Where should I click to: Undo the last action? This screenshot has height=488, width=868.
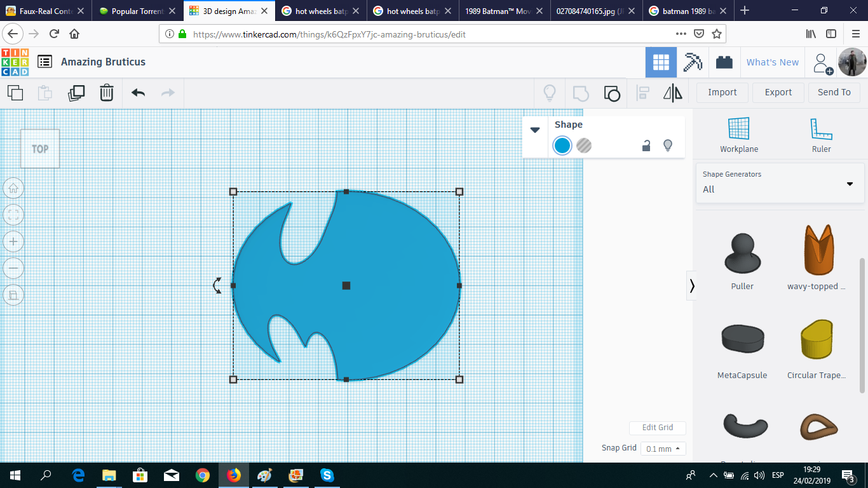click(138, 93)
